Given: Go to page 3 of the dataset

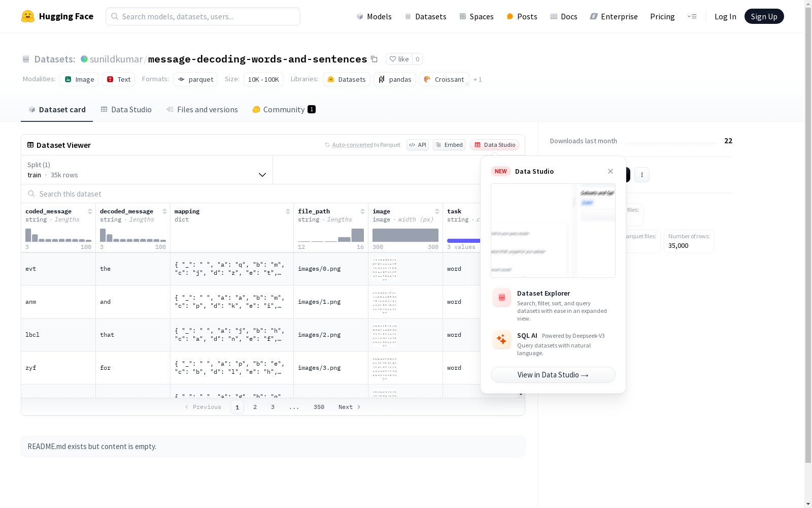Looking at the screenshot, I should pos(273,407).
